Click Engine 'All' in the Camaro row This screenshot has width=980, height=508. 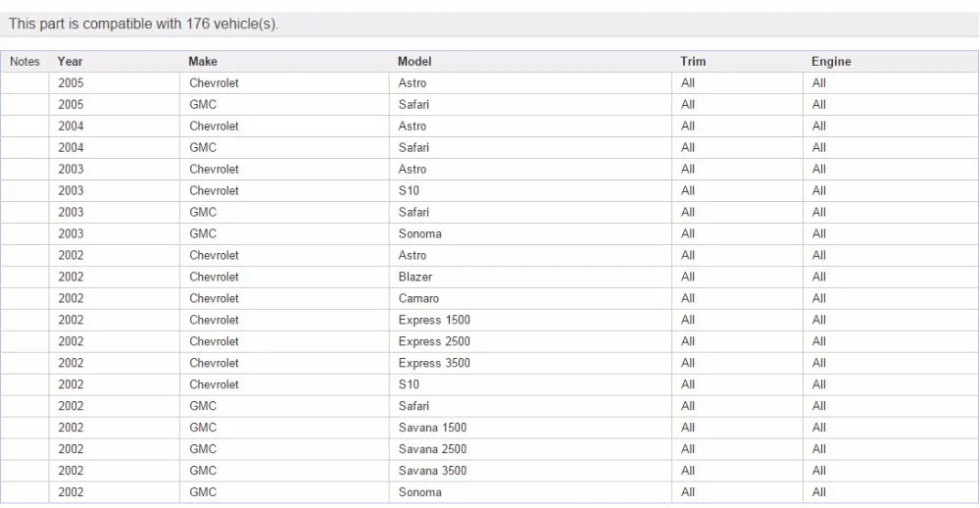819,298
